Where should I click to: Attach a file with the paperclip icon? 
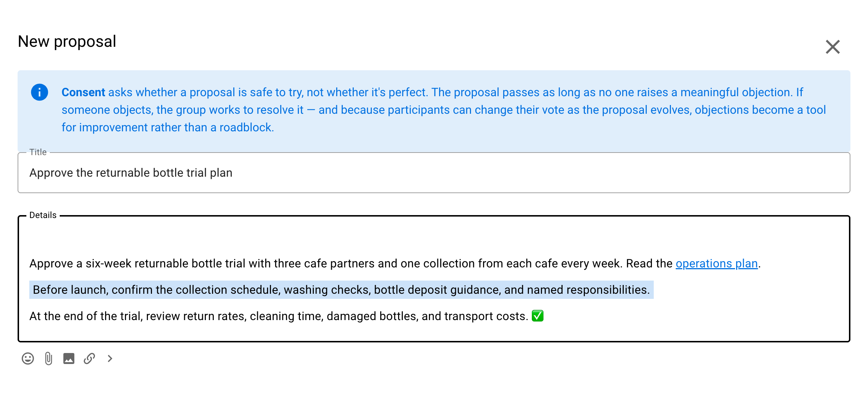point(48,358)
